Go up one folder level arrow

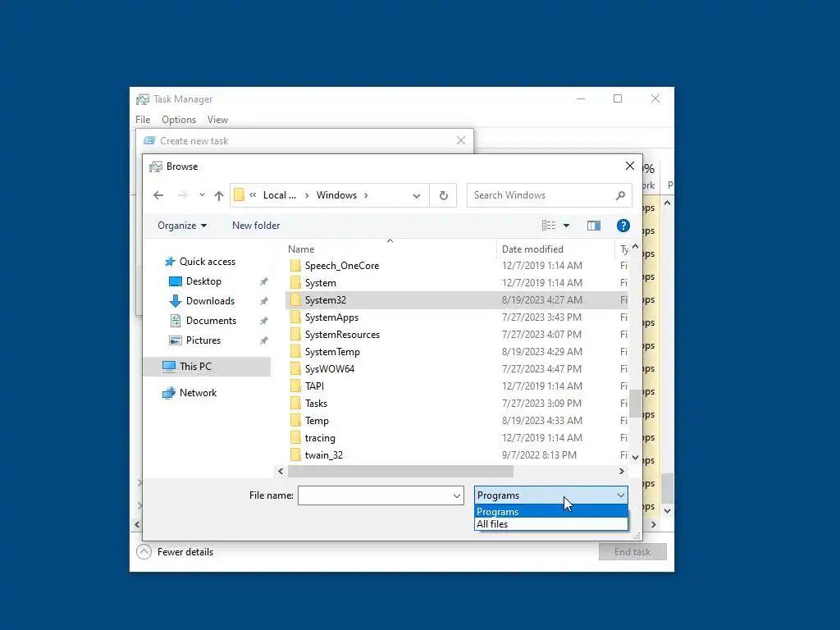click(x=218, y=195)
